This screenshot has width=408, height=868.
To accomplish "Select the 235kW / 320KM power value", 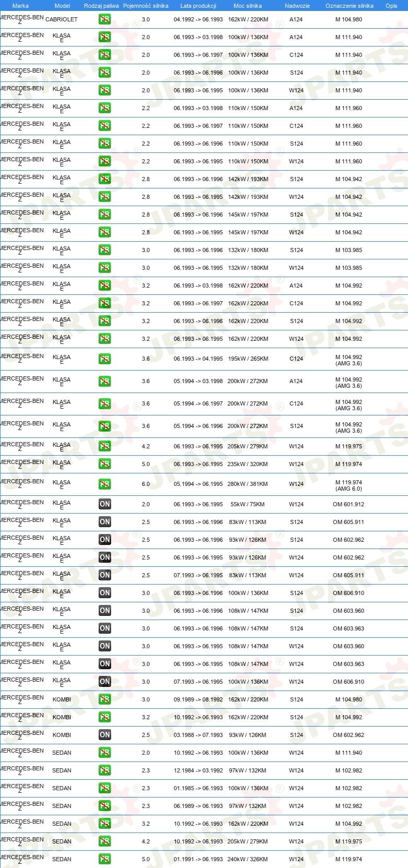I will (248, 464).
